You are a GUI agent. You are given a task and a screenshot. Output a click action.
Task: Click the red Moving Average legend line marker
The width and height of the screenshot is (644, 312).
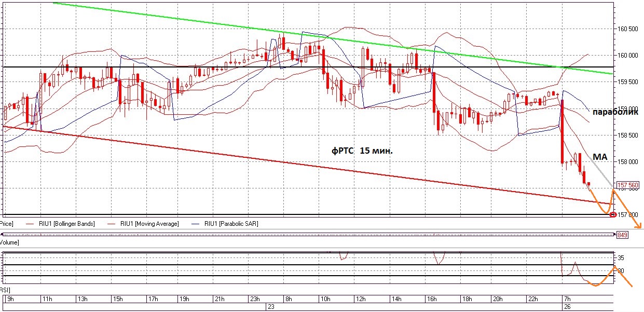pos(112,224)
